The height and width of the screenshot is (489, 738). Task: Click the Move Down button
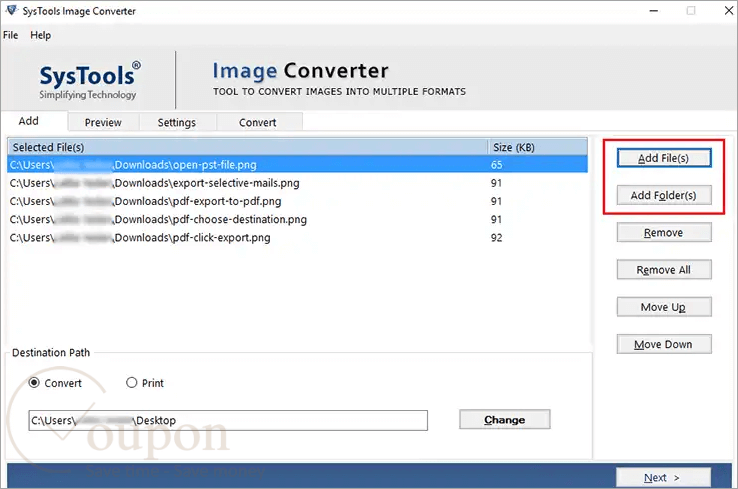click(664, 345)
